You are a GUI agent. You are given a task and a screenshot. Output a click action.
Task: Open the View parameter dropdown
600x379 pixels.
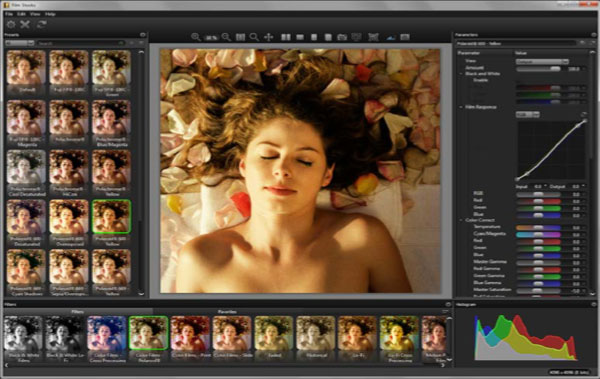click(542, 61)
